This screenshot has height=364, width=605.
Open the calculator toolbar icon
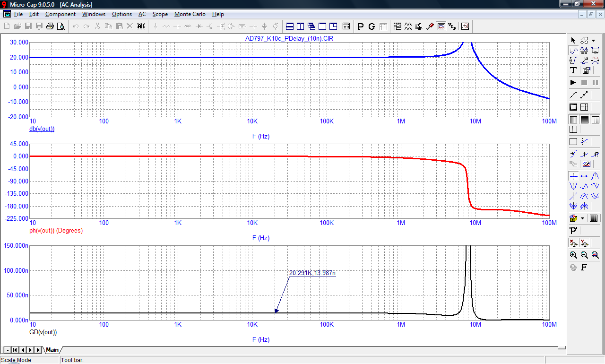[346, 26]
